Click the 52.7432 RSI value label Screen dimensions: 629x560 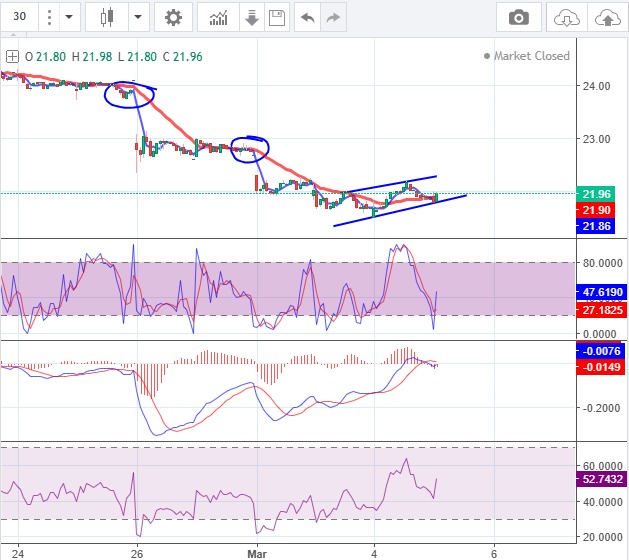pos(602,479)
